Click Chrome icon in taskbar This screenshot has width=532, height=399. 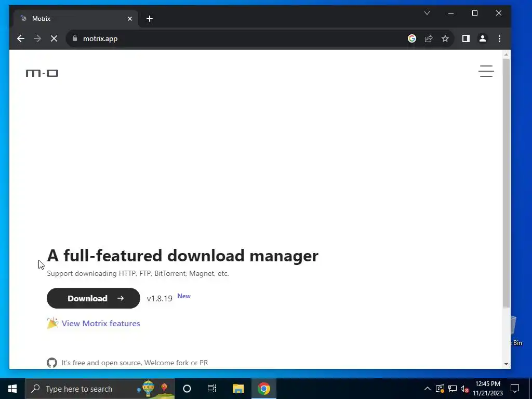(263, 389)
